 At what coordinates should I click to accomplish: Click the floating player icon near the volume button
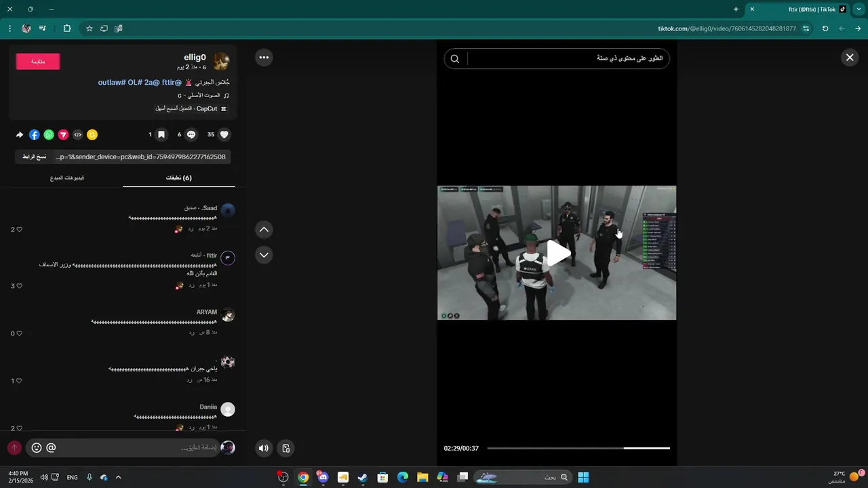(286, 448)
